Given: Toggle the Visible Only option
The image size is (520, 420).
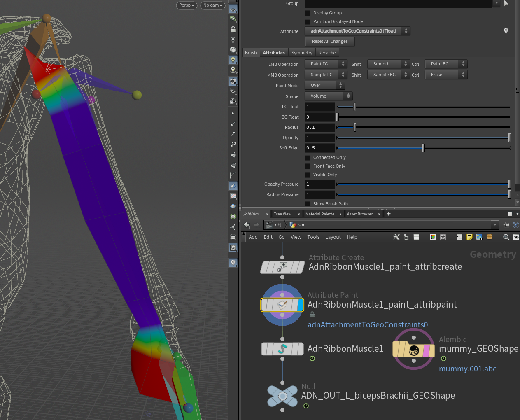Looking at the screenshot, I should pyautogui.click(x=308, y=175).
